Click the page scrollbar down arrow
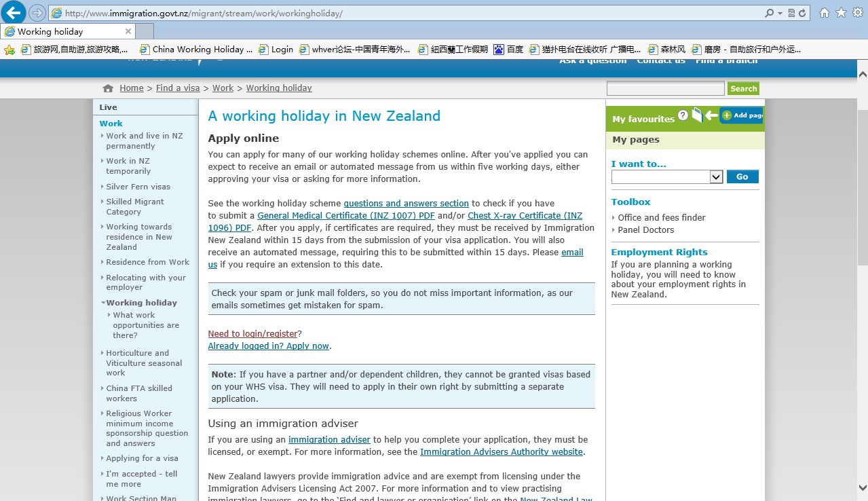Screen dimensions: 868x501 pyautogui.click(x=862, y=487)
